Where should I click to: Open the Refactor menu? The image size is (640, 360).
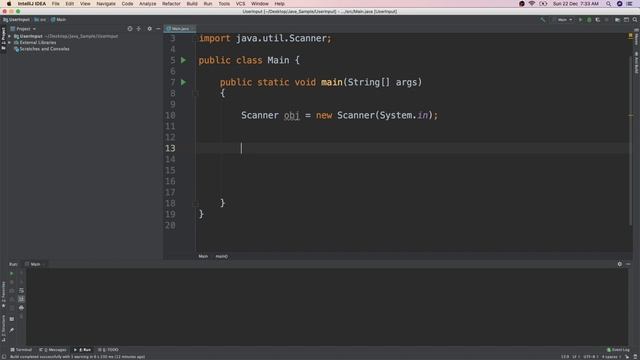171,4
